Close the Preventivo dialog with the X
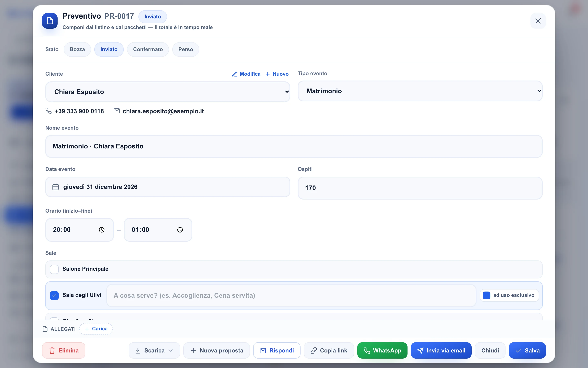 [x=538, y=21]
